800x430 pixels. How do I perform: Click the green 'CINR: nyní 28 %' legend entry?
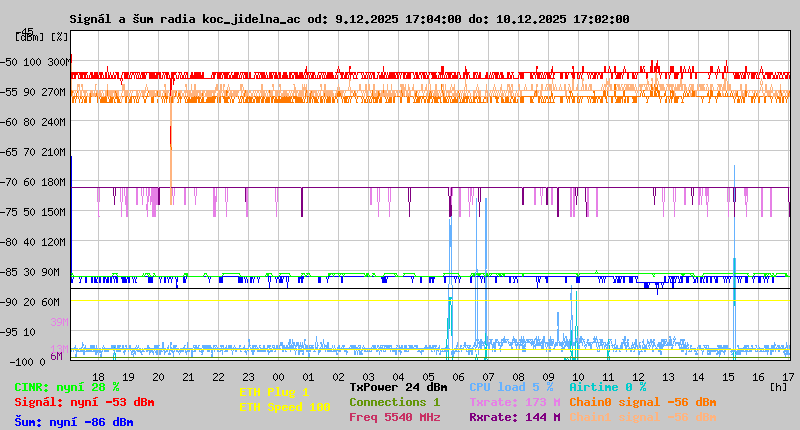(x=67, y=388)
